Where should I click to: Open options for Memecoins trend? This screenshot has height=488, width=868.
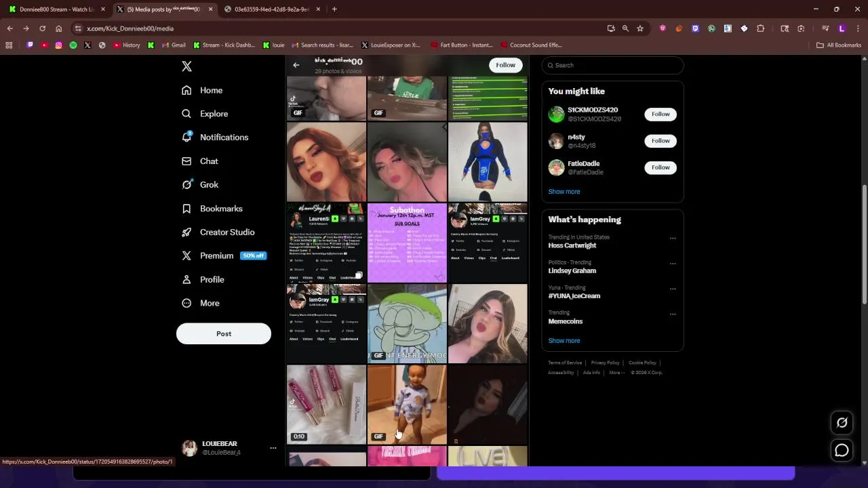tap(673, 314)
